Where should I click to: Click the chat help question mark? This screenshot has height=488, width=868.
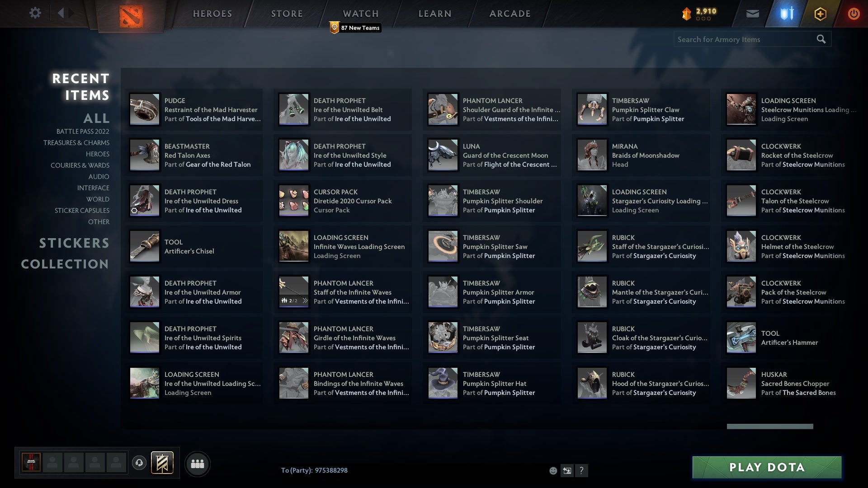coord(581,471)
